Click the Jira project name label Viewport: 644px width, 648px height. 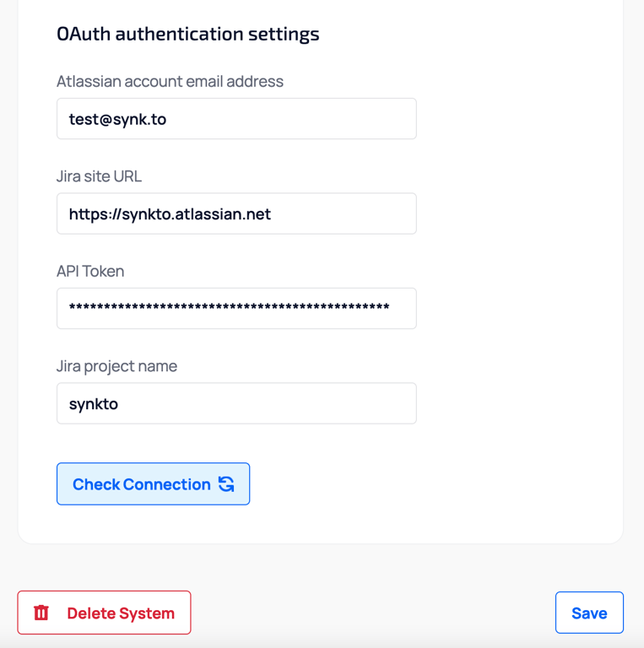(x=116, y=366)
